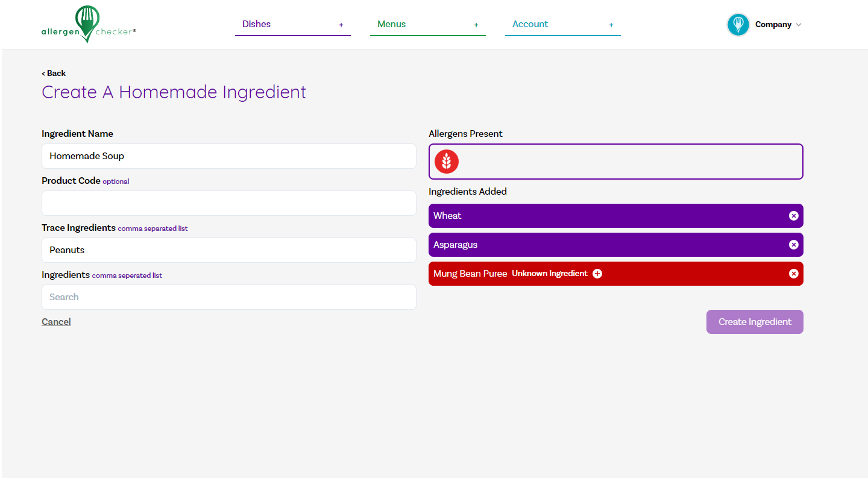Image resolution: width=868 pixels, height=478 pixels.
Task: Click the Mung Bean Puree label
Action: (470, 274)
